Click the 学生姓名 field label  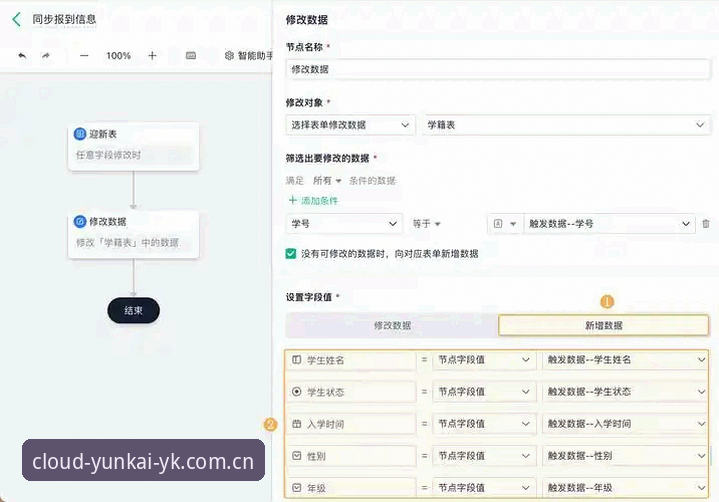click(x=326, y=360)
